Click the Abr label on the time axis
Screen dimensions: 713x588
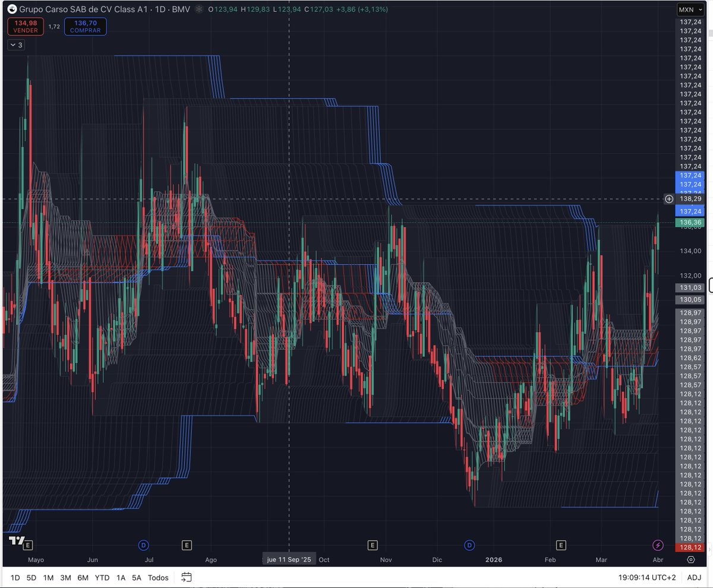point(658,559)
